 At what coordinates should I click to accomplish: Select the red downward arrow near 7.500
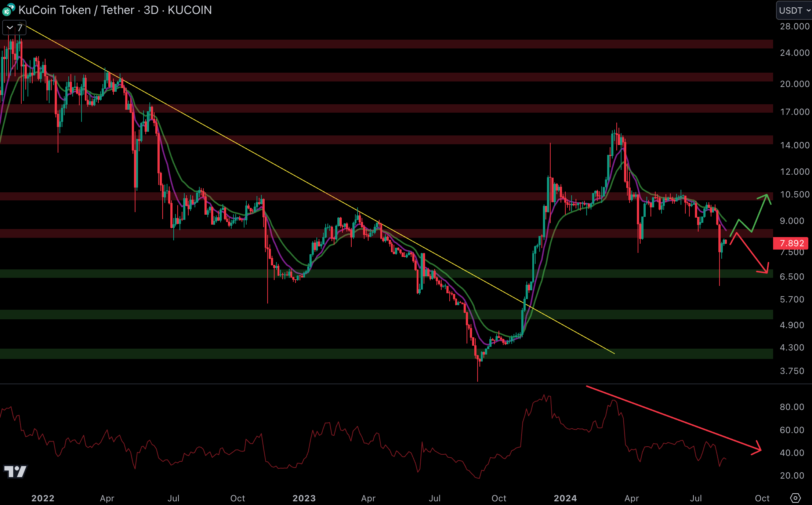(751, 252)
